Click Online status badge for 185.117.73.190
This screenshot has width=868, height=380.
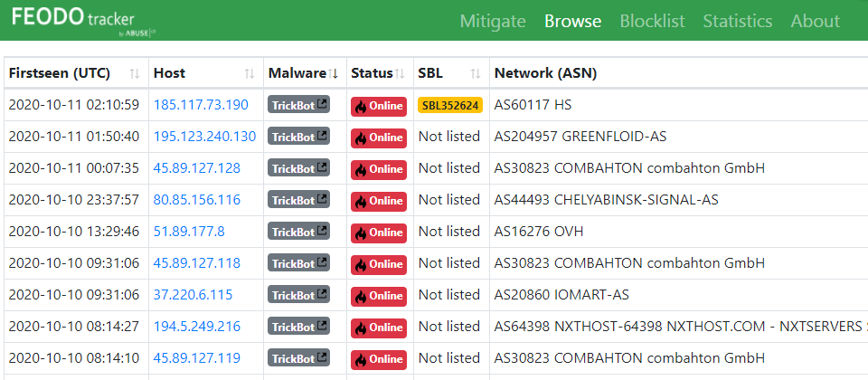[379, 107]
